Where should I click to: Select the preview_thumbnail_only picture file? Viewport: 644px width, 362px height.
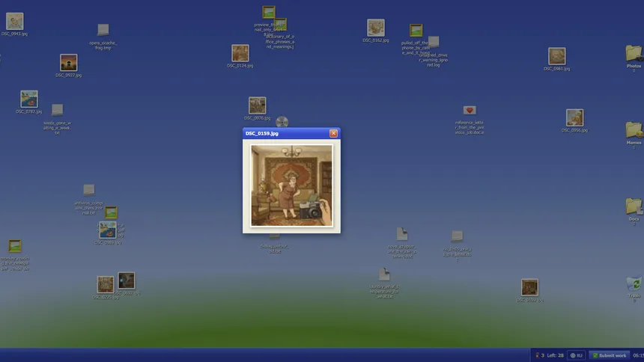(x=269, y=12)
